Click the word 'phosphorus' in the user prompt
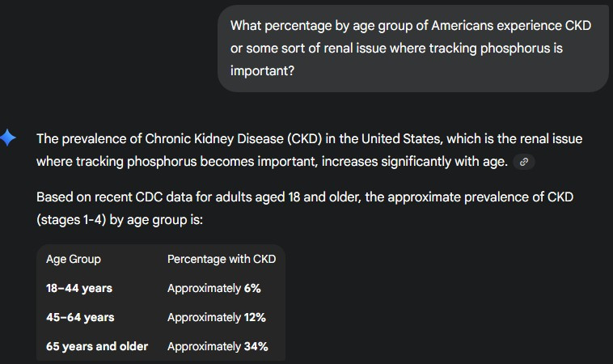Viewport: 613px width, 364px height. [526, 49]
